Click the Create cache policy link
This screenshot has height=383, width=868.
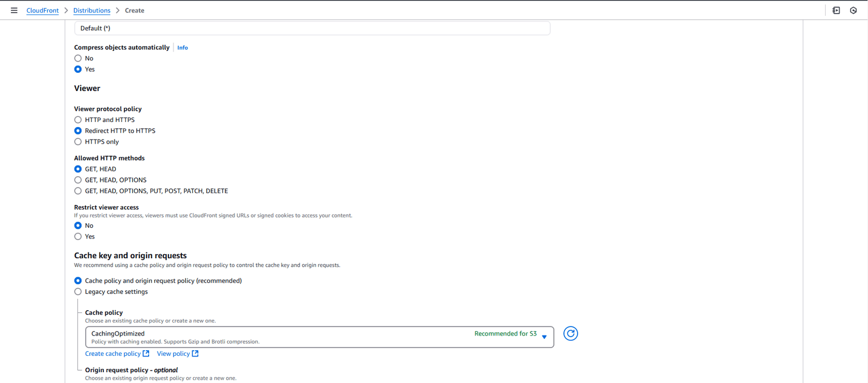tap(112, 354)
